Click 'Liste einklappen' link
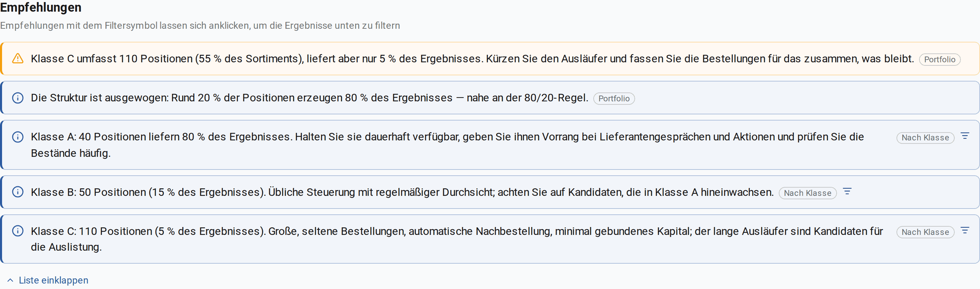Viewport: 980px width, 289px height. click(53, 280)
